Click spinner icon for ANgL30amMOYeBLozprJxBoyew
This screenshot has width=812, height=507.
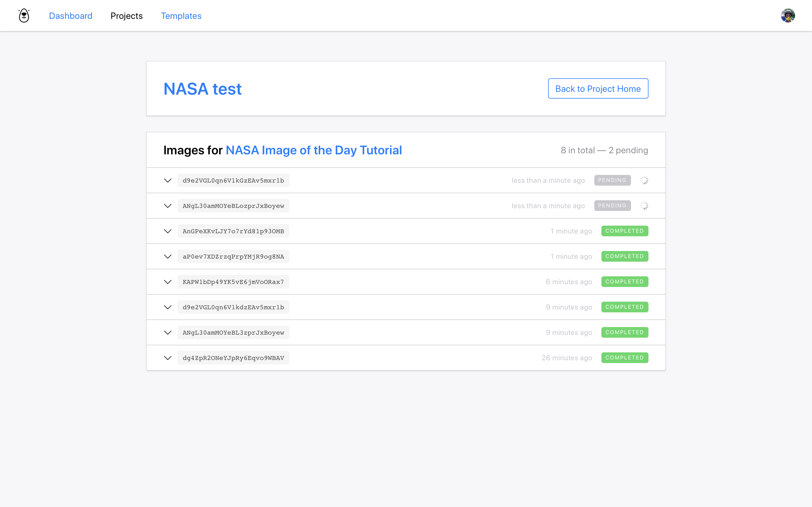(644, 206)
